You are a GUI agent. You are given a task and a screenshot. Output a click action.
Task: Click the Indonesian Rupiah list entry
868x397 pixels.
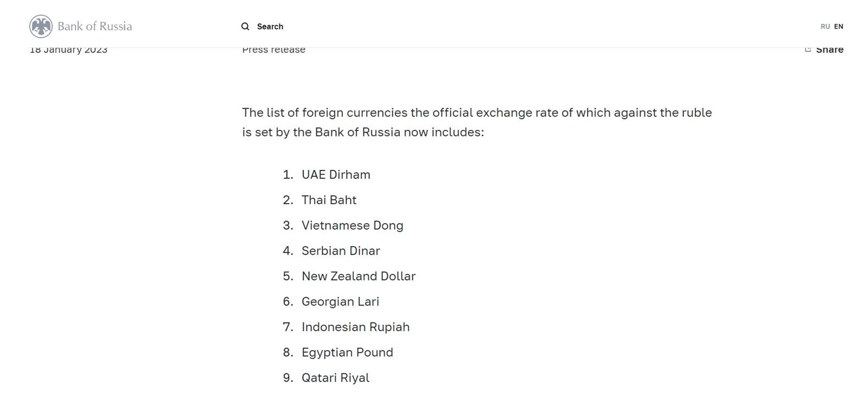tap(355, 327)
